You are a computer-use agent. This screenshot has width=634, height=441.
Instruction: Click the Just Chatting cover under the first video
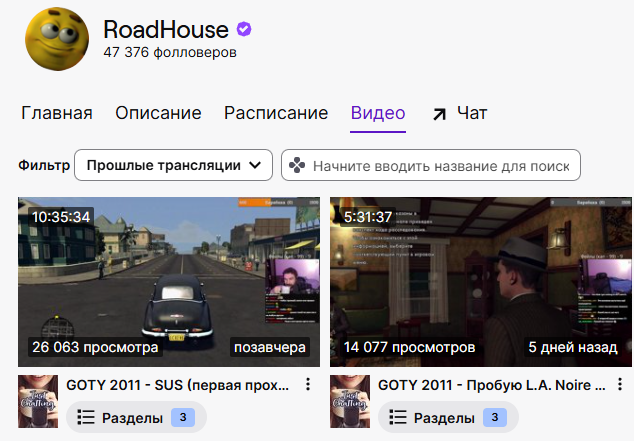38,401
